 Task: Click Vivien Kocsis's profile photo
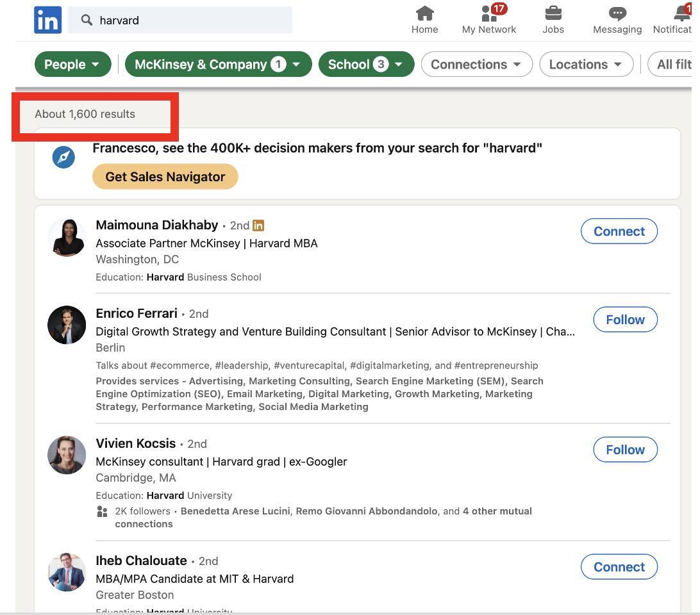pos(67,455)
